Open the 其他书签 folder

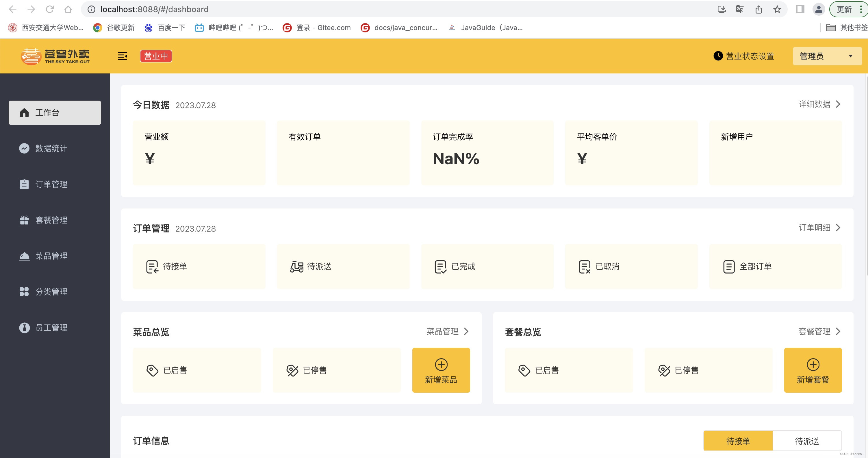[x=847, y=28]
